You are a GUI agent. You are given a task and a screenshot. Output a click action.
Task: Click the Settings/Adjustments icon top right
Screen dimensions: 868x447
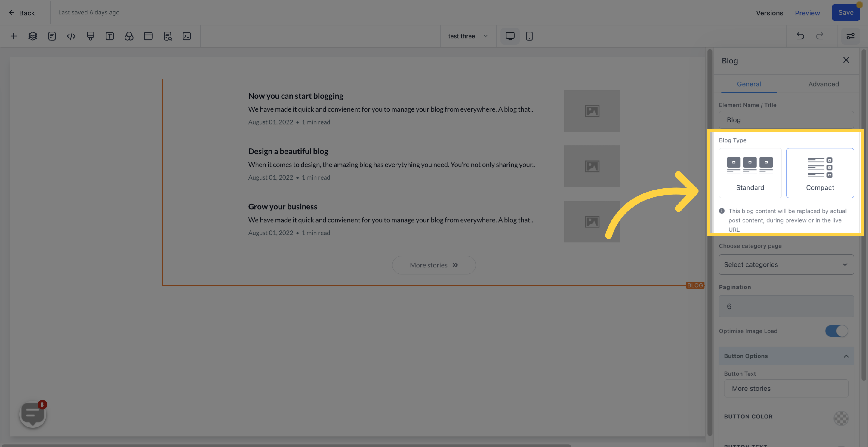(850, 36)
